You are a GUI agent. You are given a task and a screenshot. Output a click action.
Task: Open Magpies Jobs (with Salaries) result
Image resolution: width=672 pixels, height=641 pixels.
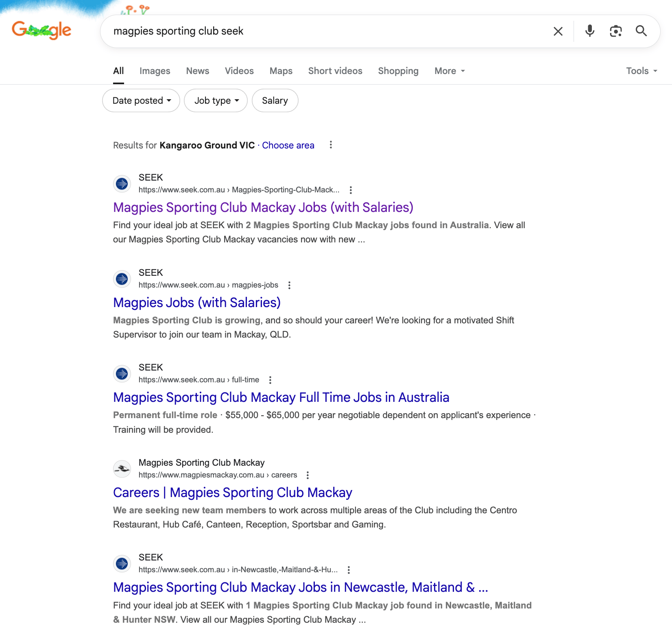(x=197, y=303)
